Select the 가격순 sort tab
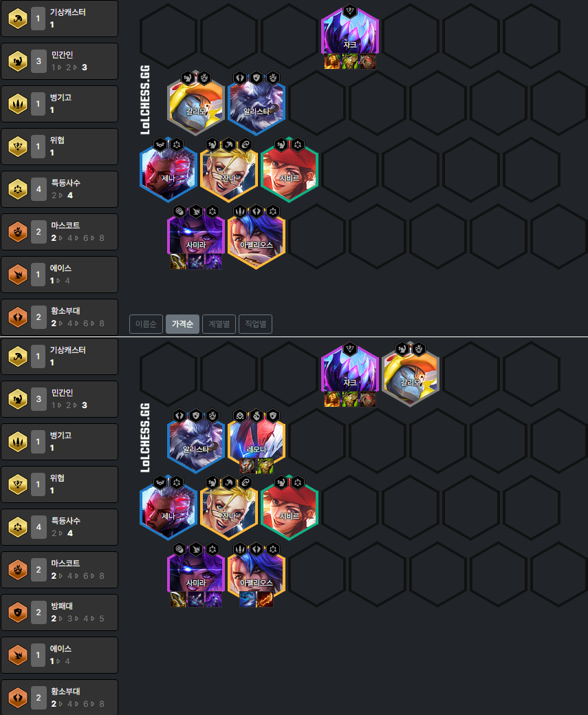This screenshot has height=715, width=588. [x=182, y=324]
